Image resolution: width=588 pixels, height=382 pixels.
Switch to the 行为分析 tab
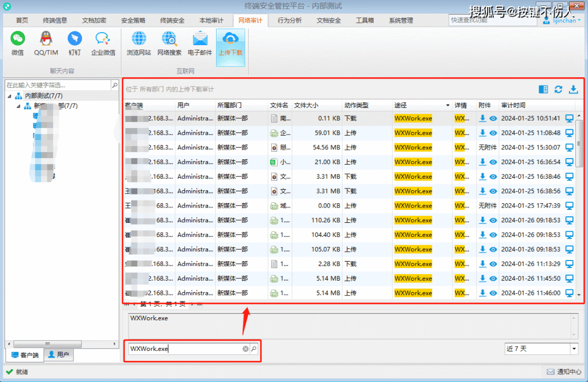[290, 20]
